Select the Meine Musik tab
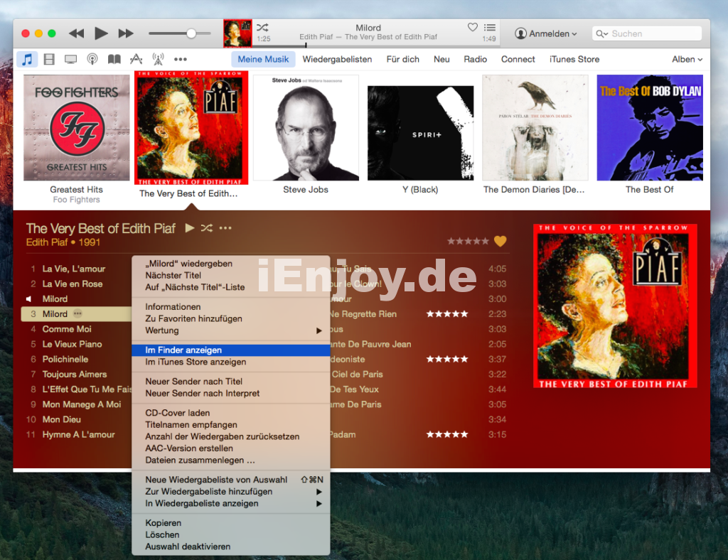This screenshot has height=560, width=728. pyautogui.click(x=263, y=59)
